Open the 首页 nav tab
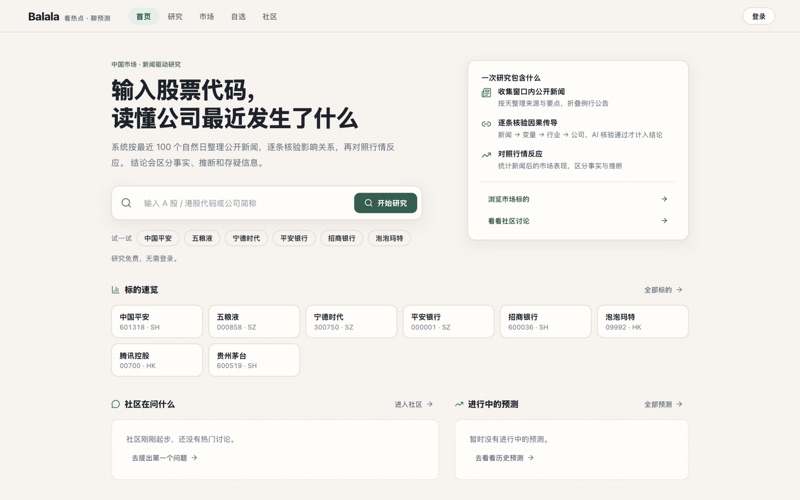The height and width of the screenshot is (500, 800). coord(143,17)
